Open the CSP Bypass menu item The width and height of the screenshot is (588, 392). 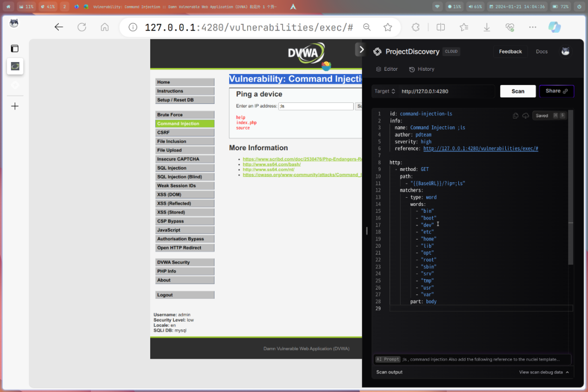tap(185, 221)
